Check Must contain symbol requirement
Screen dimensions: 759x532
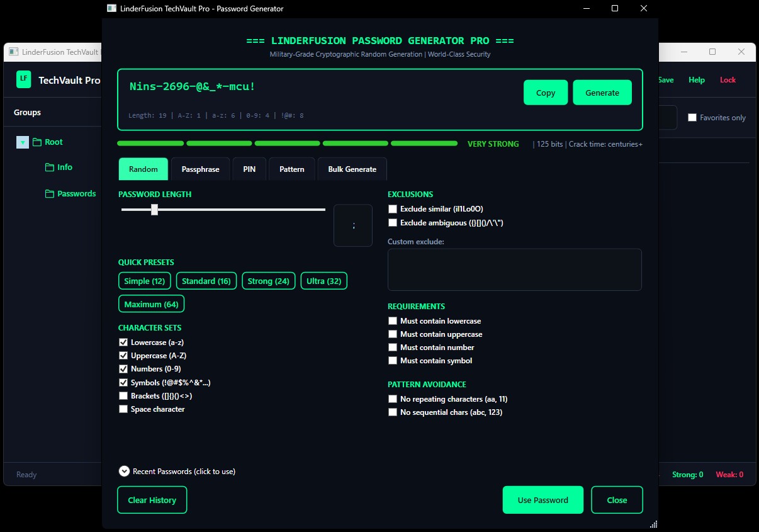(x=392, y=360)
